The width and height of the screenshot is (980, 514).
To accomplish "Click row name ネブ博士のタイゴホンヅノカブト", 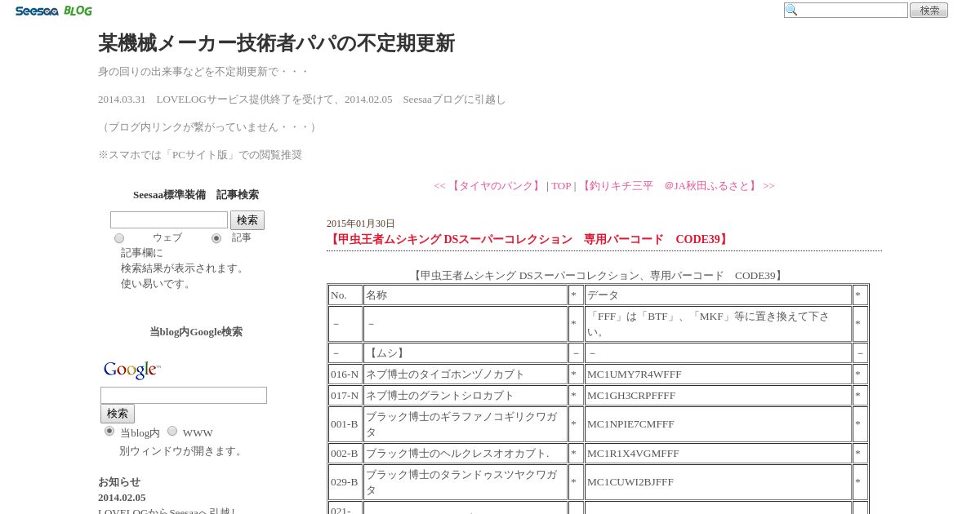I will [465, 374].
